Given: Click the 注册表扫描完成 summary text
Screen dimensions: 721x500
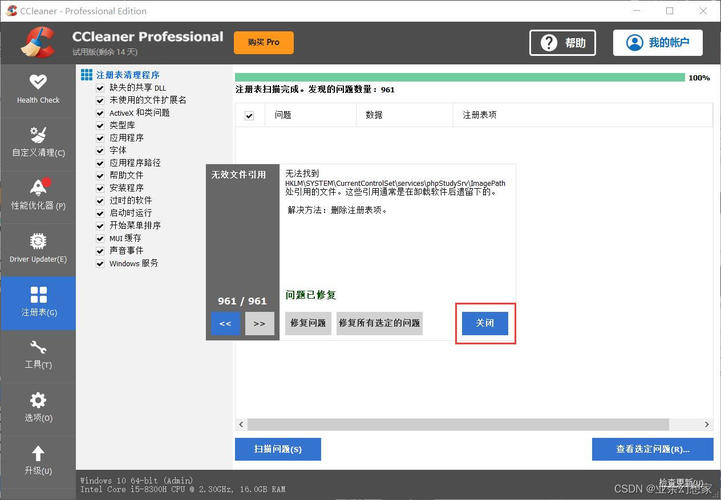Looking at the screenshot, I should (x=315, y=90).
